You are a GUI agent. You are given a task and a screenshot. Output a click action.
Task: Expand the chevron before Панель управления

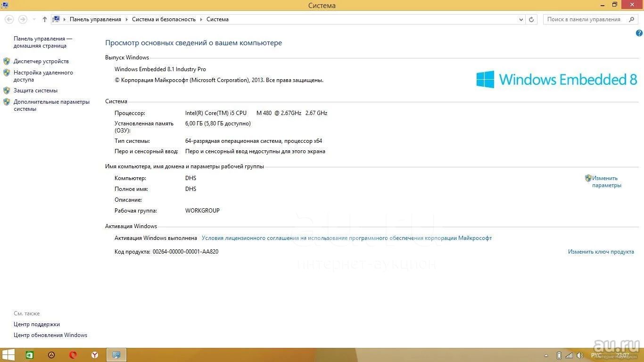[65, 19]
